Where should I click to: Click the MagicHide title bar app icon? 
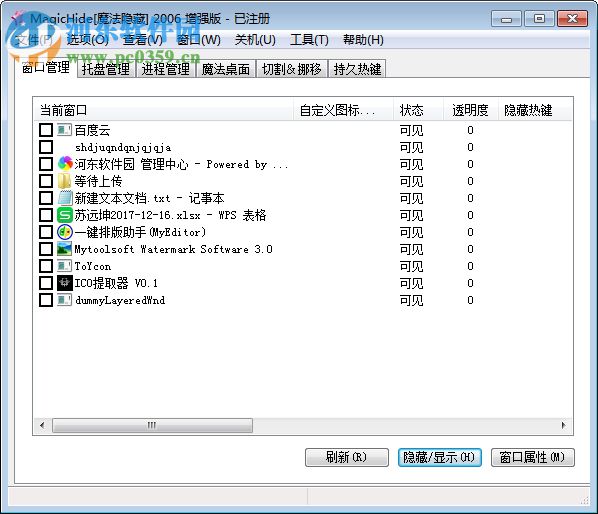click(x=18, y=19)
